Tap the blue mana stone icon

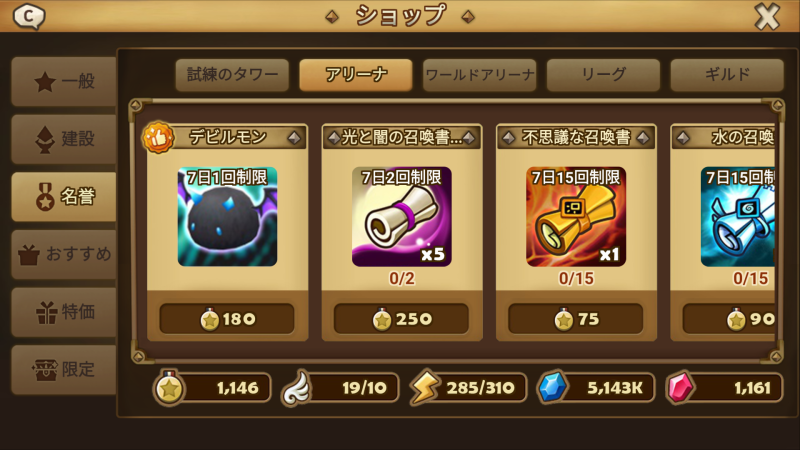[552, 387]
